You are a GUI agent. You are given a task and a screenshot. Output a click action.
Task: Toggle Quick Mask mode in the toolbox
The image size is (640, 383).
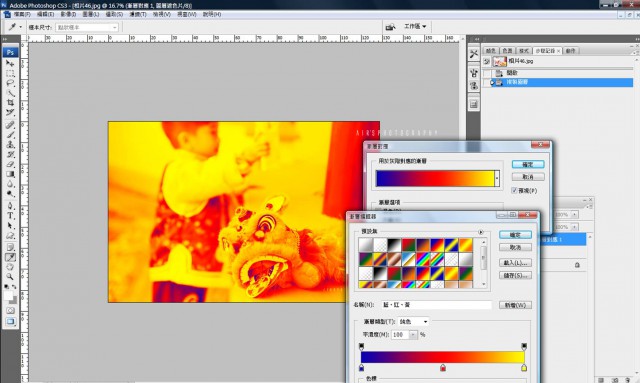coord(10,310)
